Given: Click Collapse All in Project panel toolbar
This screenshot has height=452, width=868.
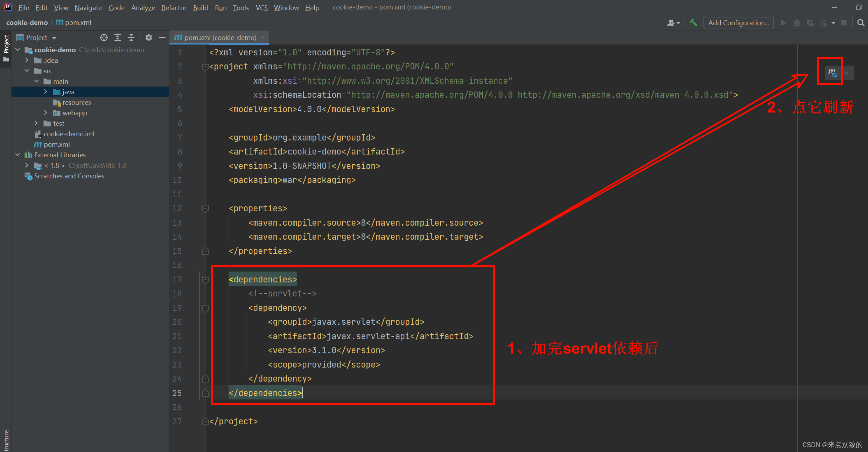Looking at the screenshot, I should [x=131, y=37].
